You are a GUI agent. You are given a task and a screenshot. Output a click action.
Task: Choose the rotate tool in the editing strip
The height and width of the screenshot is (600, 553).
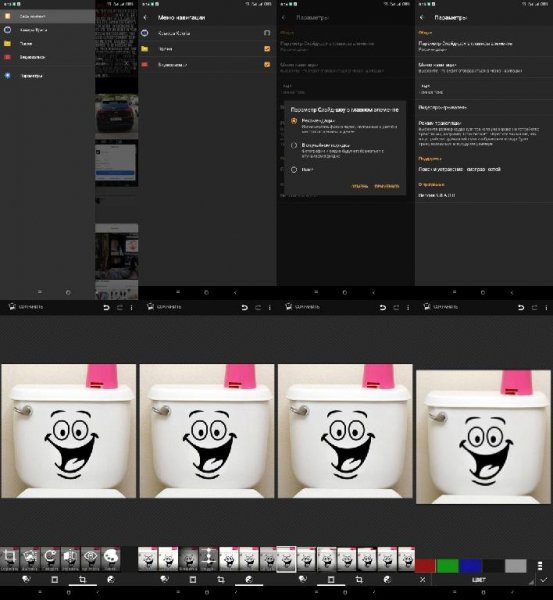(51, 559)
